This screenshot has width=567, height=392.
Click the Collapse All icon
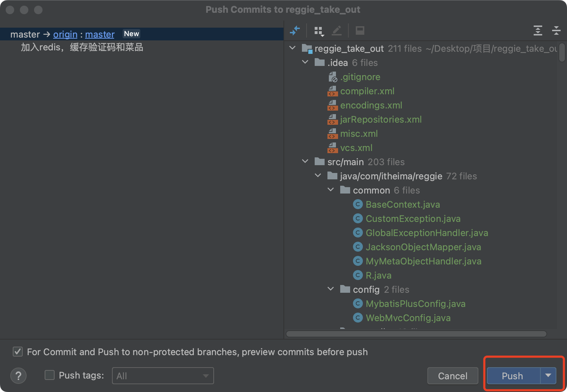tap(556, 31)
